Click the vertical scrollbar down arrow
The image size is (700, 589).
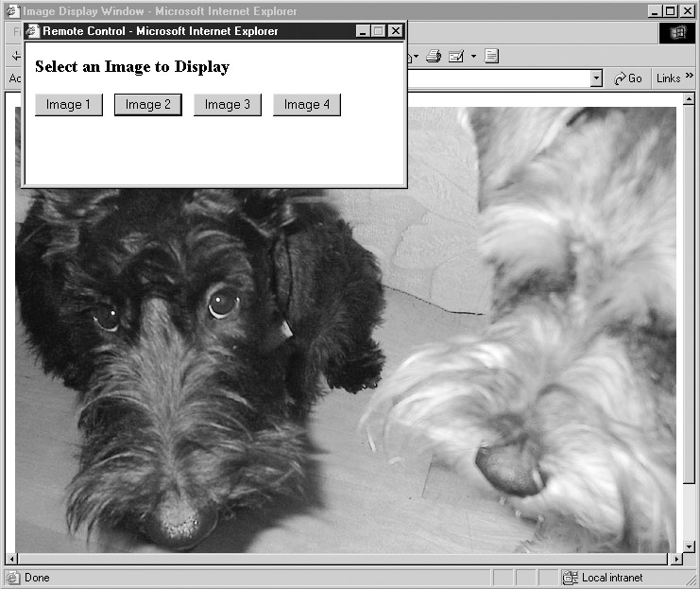click(x=688, y=546)
